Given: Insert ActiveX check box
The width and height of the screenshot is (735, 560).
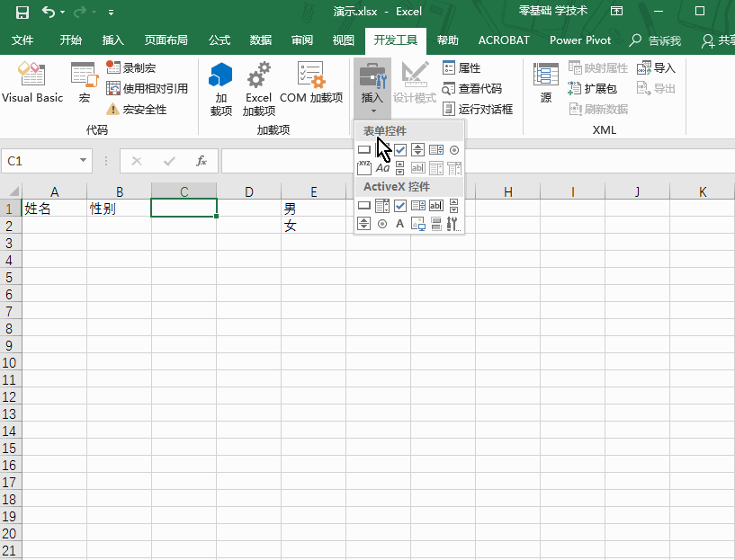Looking at the screenshot, I should tap(400, 206).
